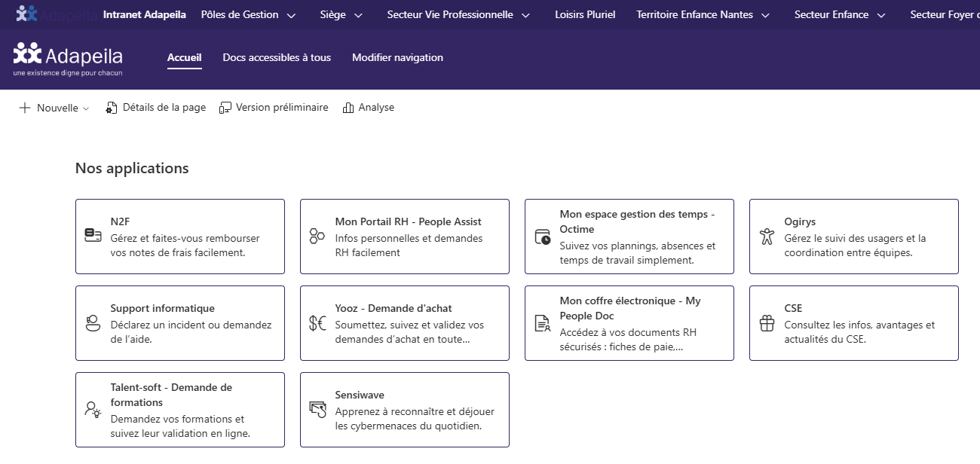Click the My People Doc document icon
The image size is (980, 464).
point(542,323)
